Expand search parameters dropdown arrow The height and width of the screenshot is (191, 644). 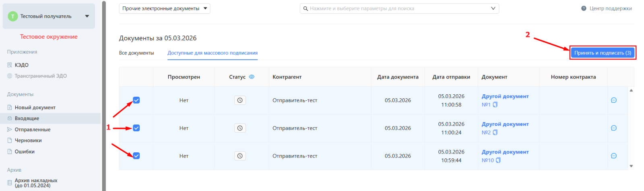[493, 8]
